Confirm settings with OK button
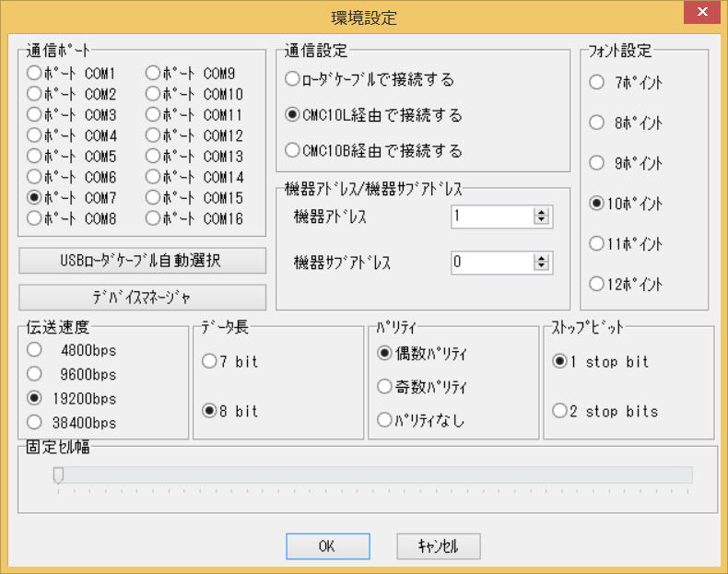 coord(328,546)
